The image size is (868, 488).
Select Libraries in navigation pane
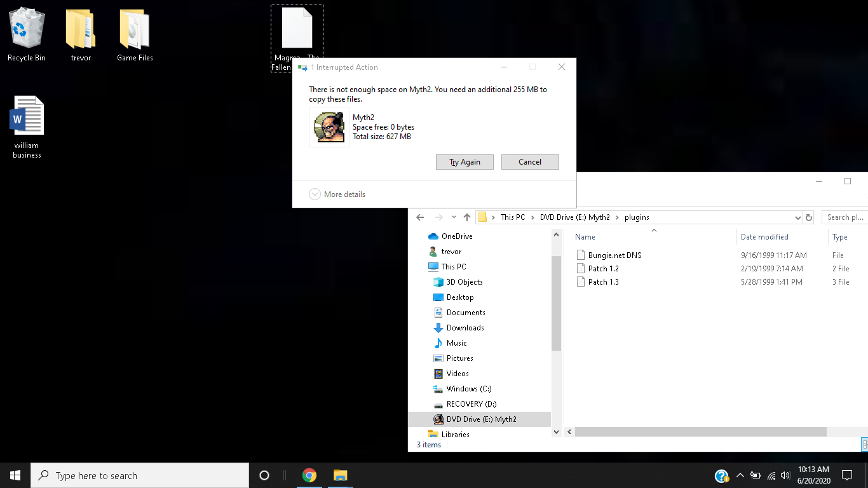coord(449,435)
